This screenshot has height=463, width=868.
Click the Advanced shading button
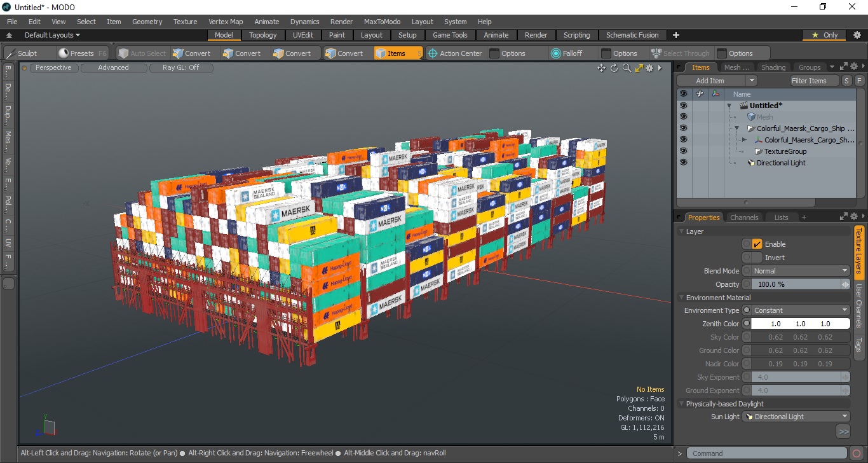pos(113,67)
